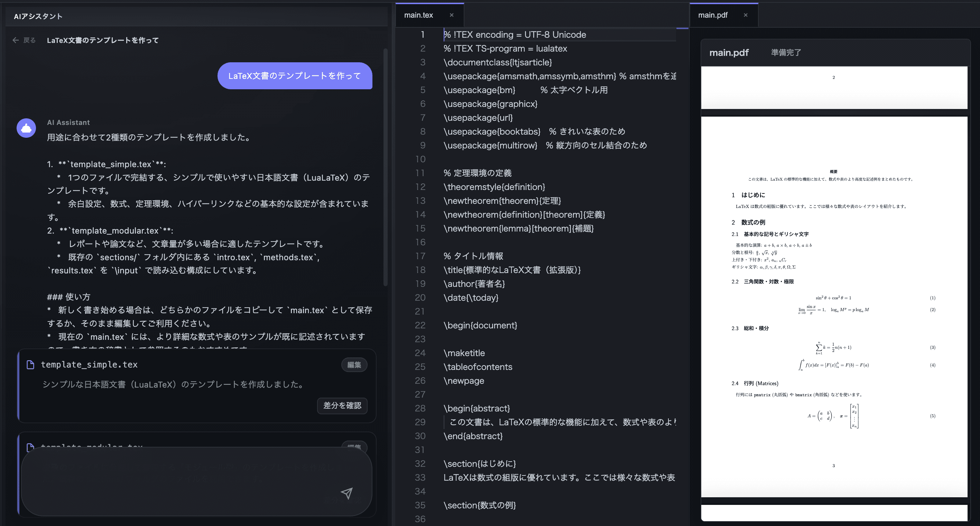This screenshot has width=980, height=526.
Task: Close the main.pdf tab
Action: click(x=746, y=15)
